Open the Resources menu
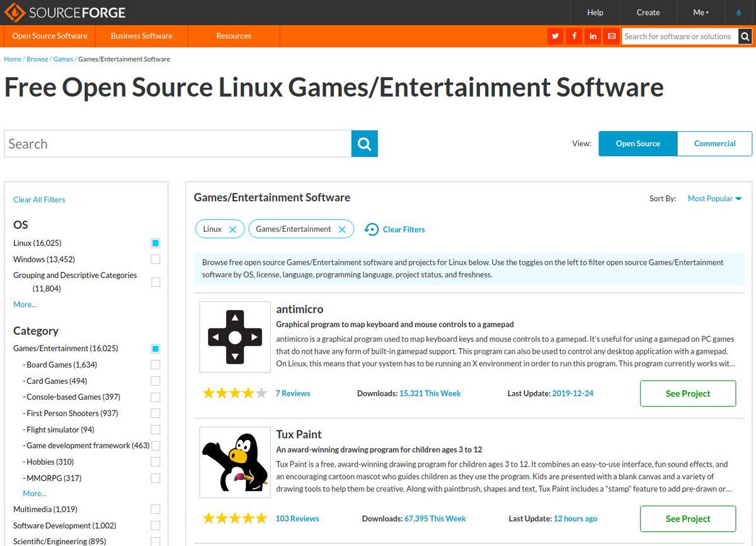The width and height of the screenshot is (756, 546). [234, 36]
